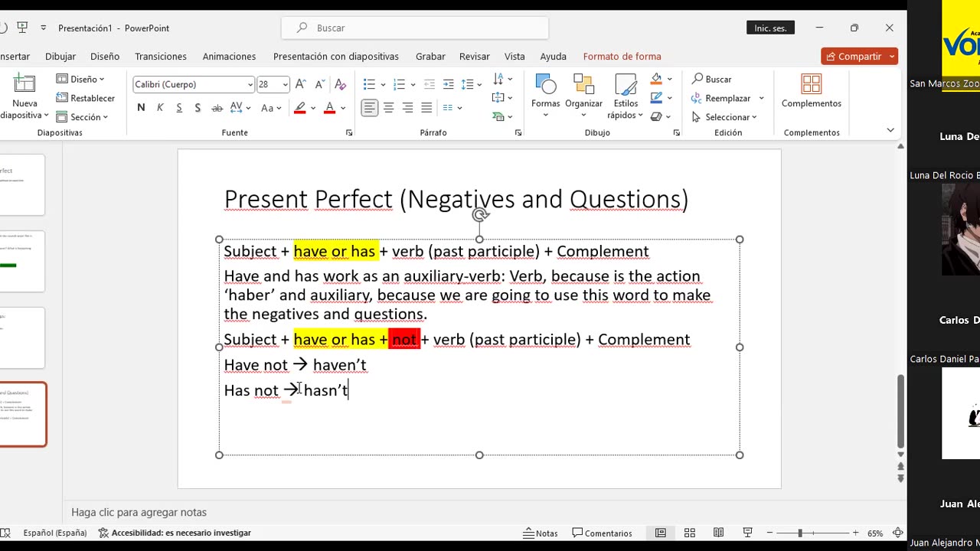Justify the text
This screenshot has height=551, width=980.
click(x=426, y=108)
